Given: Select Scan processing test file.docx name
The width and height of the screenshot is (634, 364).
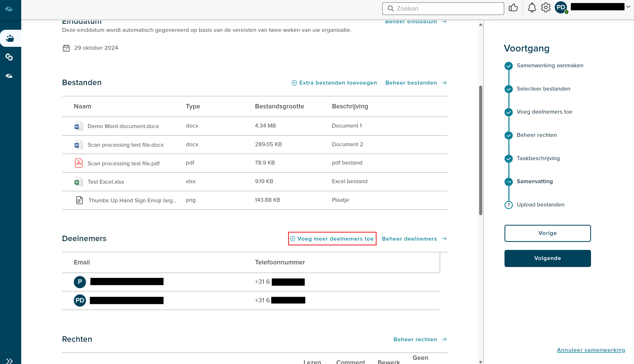Looking at the screenshot, I should (x=126, y=145).
